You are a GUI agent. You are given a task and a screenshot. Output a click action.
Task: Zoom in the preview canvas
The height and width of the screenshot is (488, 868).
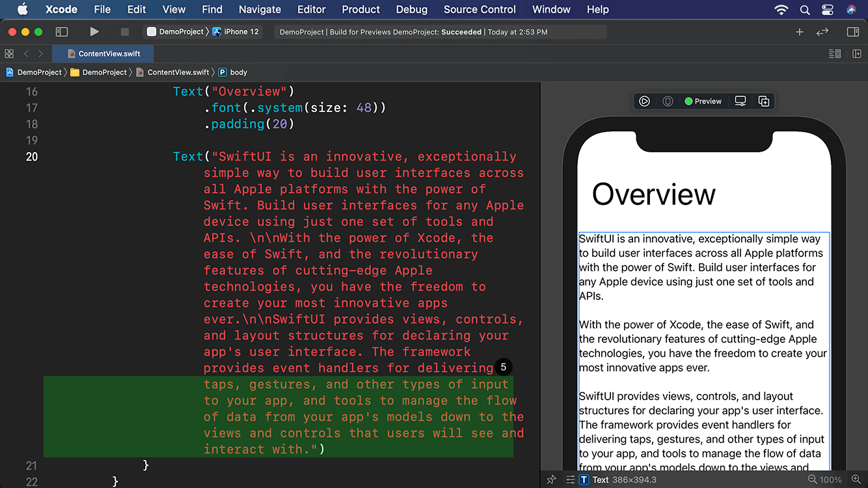click(x=856, y=480)
